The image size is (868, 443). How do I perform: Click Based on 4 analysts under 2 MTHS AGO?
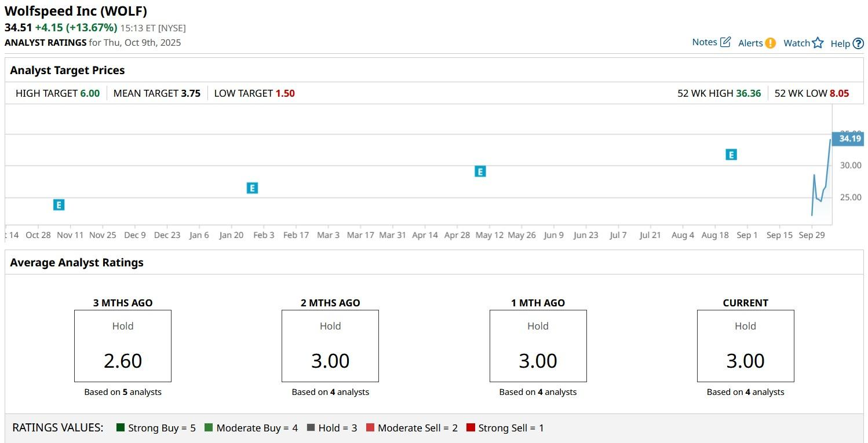(330, 392)
